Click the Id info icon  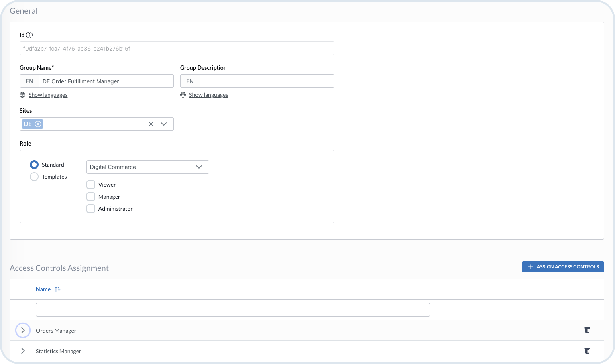pyautogui.click(x=29, y=35)
